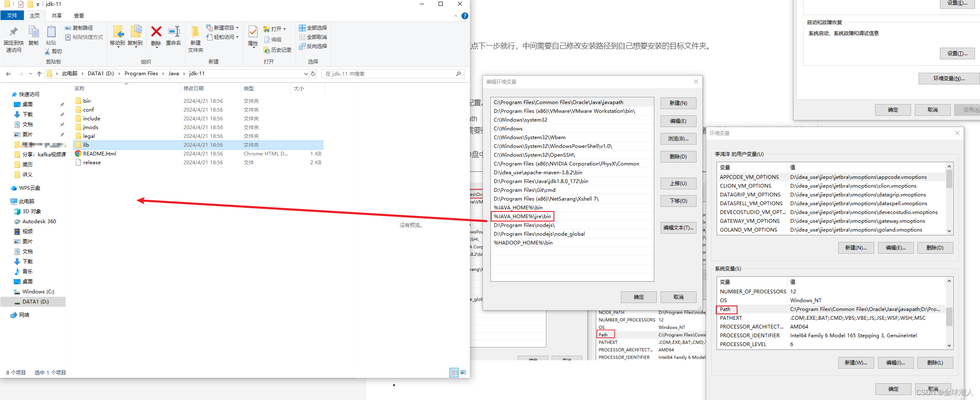The height and width of the screenshot is (400, 980).
Task: Switch to the 查看 ribbon tab
Action: [x=79, y=15]
